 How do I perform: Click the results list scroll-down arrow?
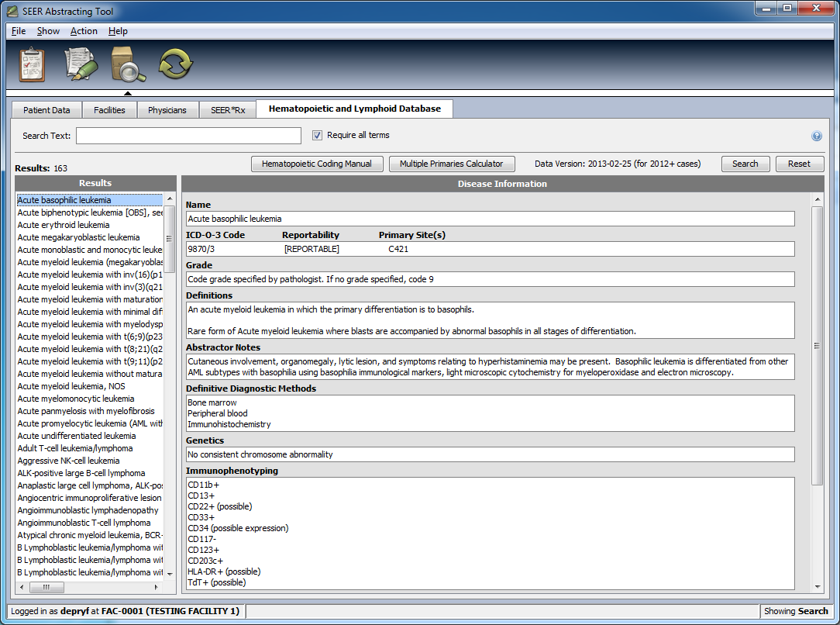pyautogui.click(x=169, y=574)
